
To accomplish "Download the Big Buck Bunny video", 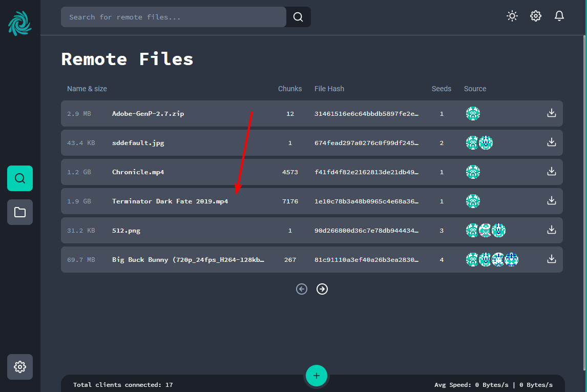I will click(x=551, y=259).
